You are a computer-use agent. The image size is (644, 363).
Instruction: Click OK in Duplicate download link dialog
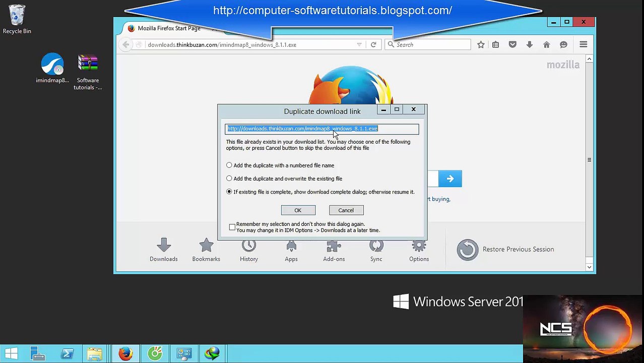tap(298, 210)
